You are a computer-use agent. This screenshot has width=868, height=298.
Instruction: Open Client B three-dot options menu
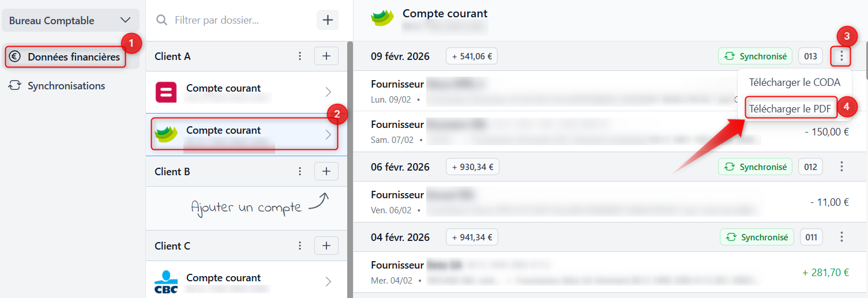pos(300,172)
